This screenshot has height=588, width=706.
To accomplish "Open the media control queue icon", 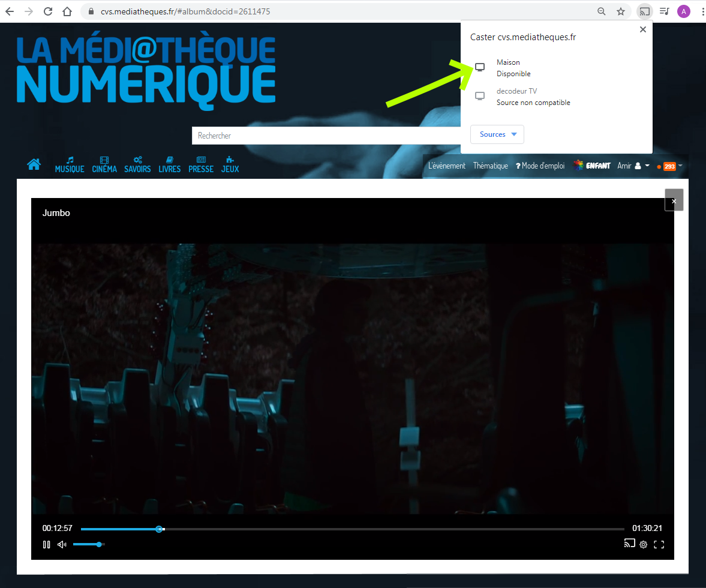I will click(x=664, y=11).
